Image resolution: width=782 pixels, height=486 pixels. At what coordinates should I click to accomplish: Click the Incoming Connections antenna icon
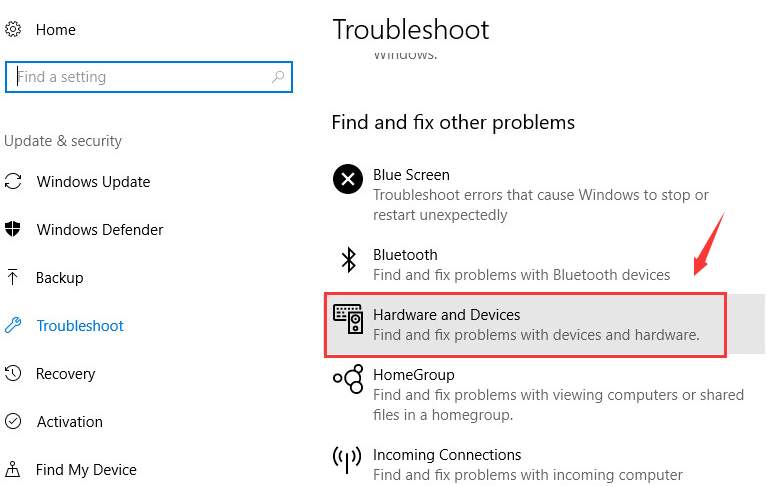tap(347, 459)
